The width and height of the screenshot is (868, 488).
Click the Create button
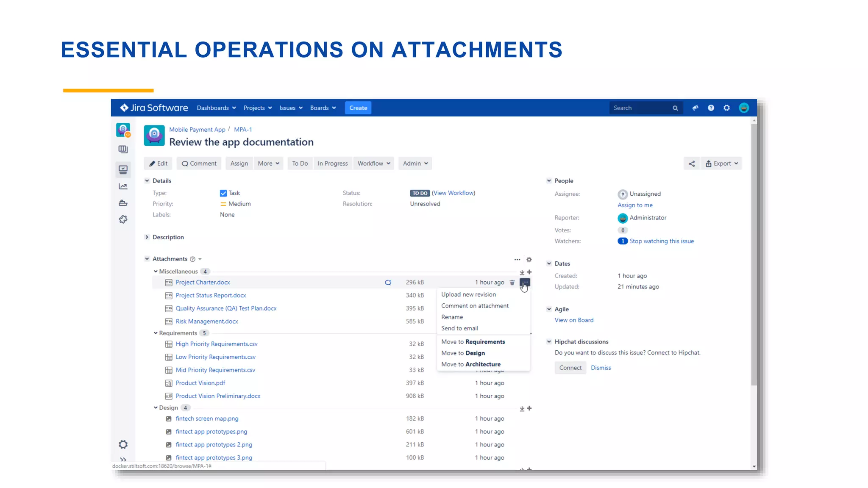click(x=358, y=108)
